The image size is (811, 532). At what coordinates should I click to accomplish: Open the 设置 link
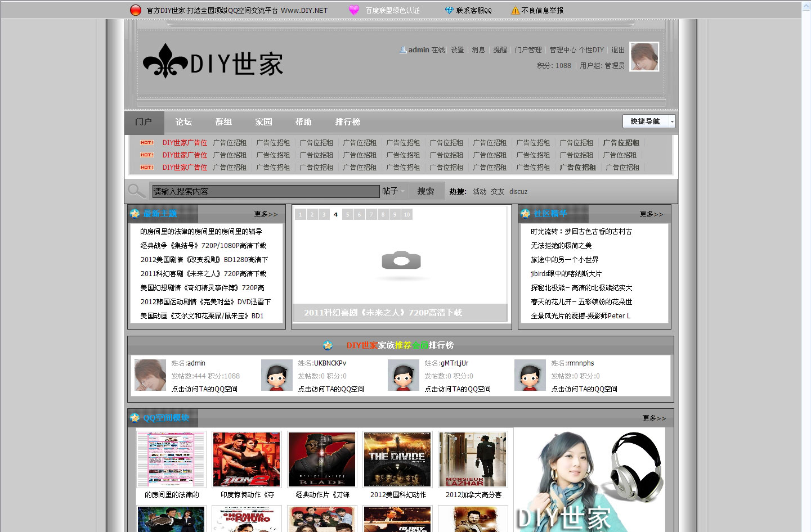(x=457, y=50)
